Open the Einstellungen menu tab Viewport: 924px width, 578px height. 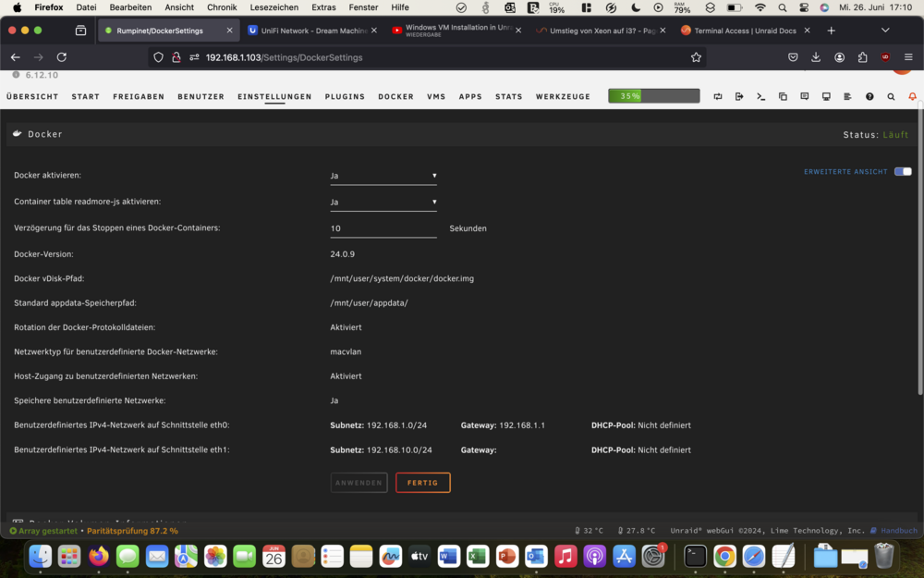[274, 97]
